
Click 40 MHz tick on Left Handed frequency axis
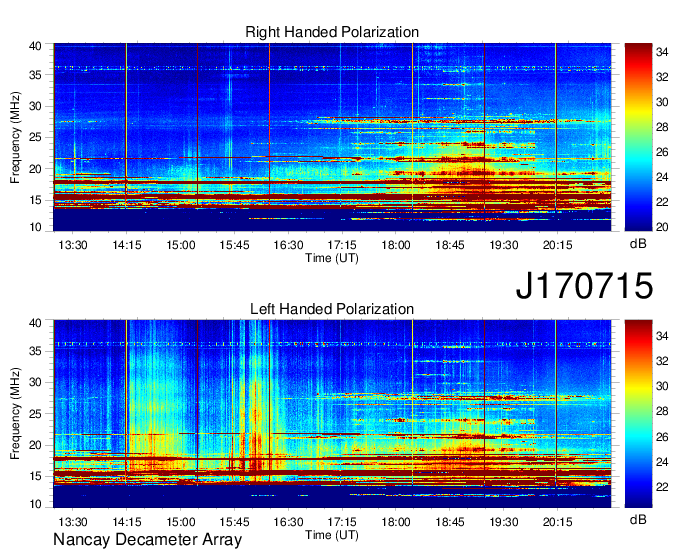[35, 323]
